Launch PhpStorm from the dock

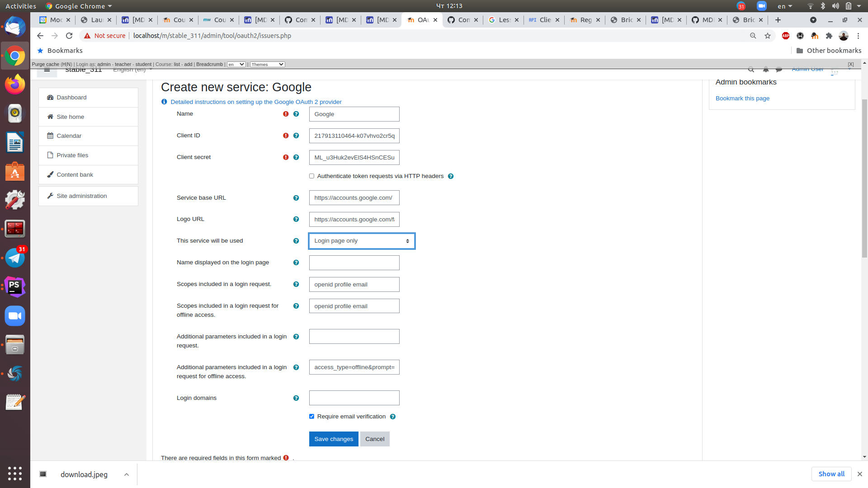click(15, 287)
